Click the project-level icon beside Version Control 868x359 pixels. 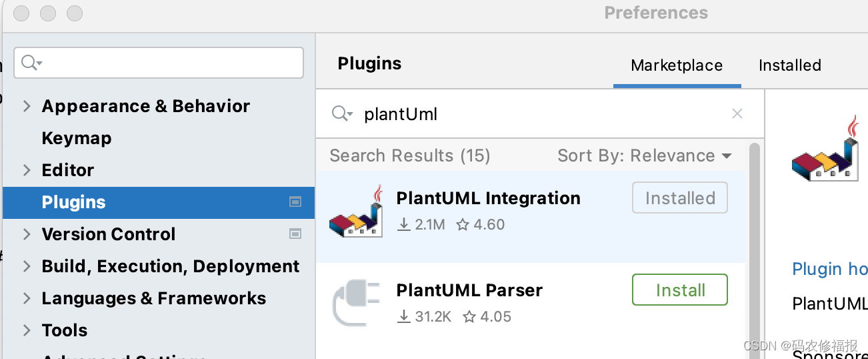[295, 234]
